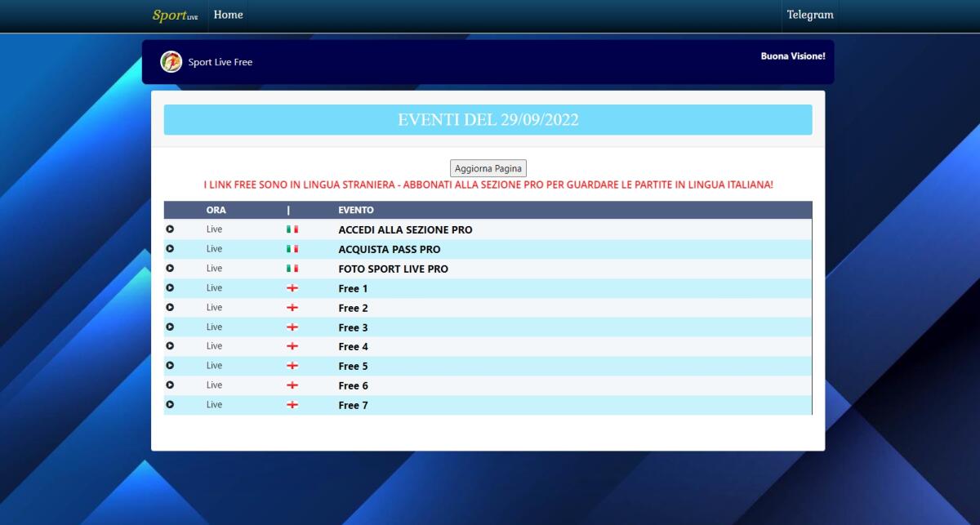Watch the Free 6 stream link

tap(353, 385)
